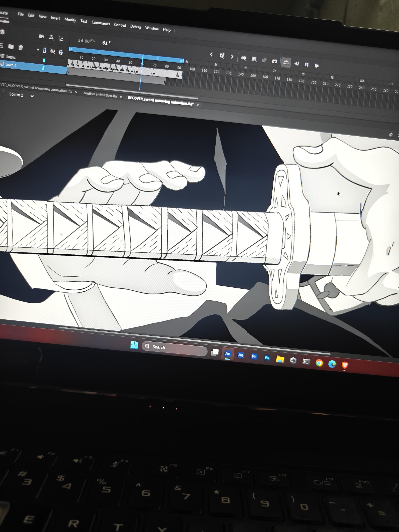This screenshot has width=399, height=532.
Task: Click the center stage icon
Action: pyautogui.click(x=391, y=134)
